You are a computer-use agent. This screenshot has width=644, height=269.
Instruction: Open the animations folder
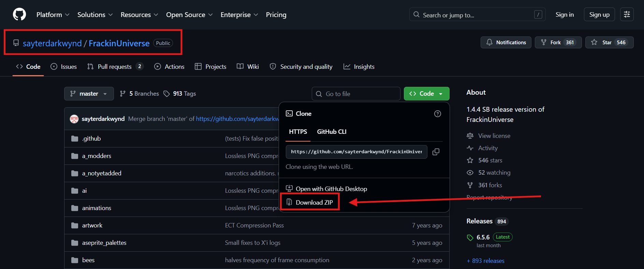97,208
